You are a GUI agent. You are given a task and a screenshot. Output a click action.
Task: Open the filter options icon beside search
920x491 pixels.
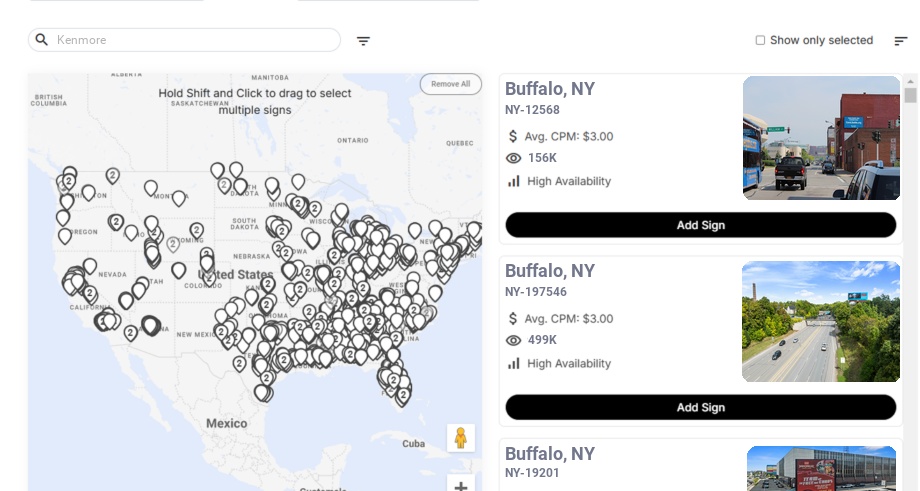pos(363,41)
